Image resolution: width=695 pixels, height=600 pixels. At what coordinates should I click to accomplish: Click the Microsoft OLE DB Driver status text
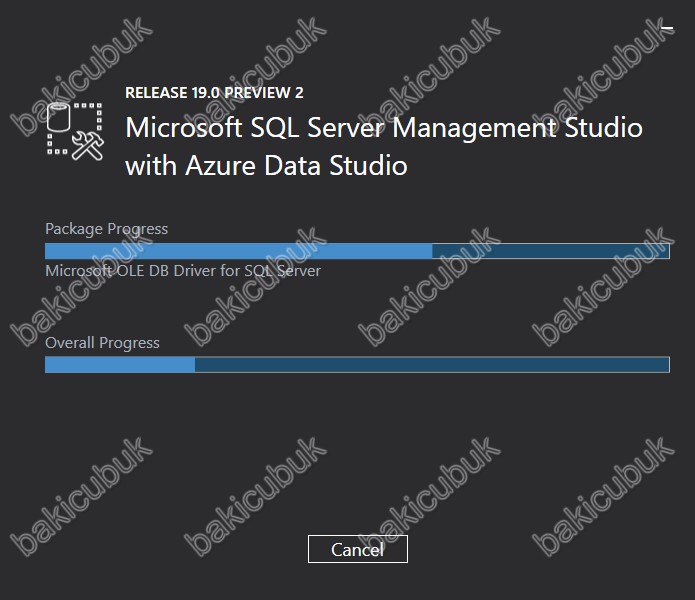(183, 271)
